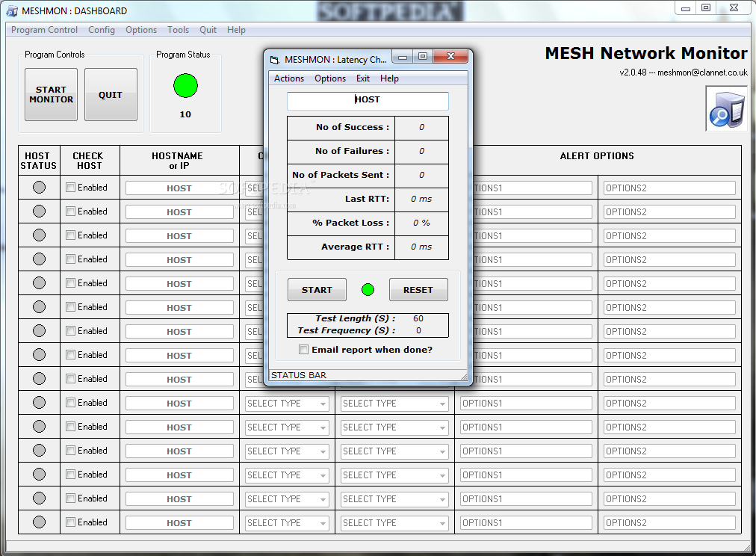This screenshot has width=756, height=556.
Task: Check Enabled checkbox in the eleventh row
Action: 71,426
